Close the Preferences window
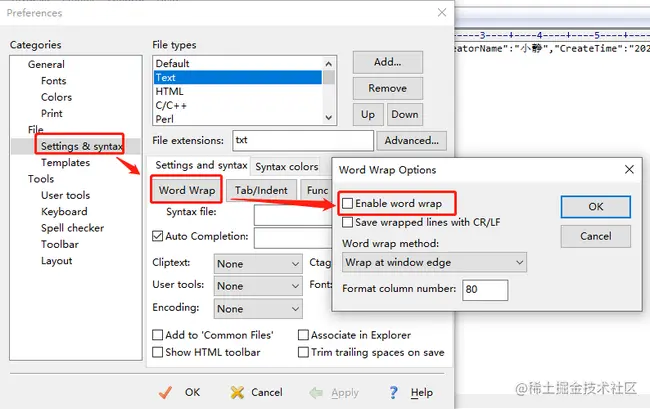The image size is (650, 409). coord(442,12)
